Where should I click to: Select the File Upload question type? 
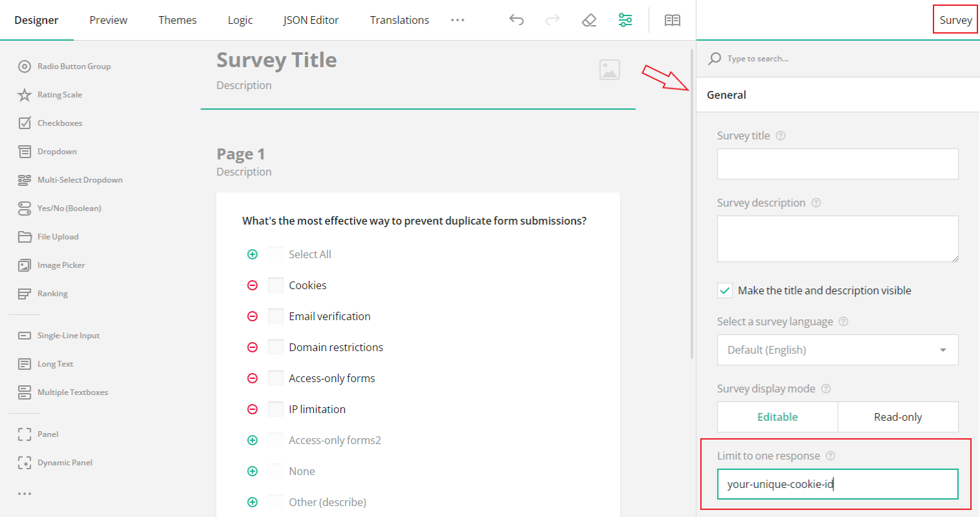tap(57, 236)
